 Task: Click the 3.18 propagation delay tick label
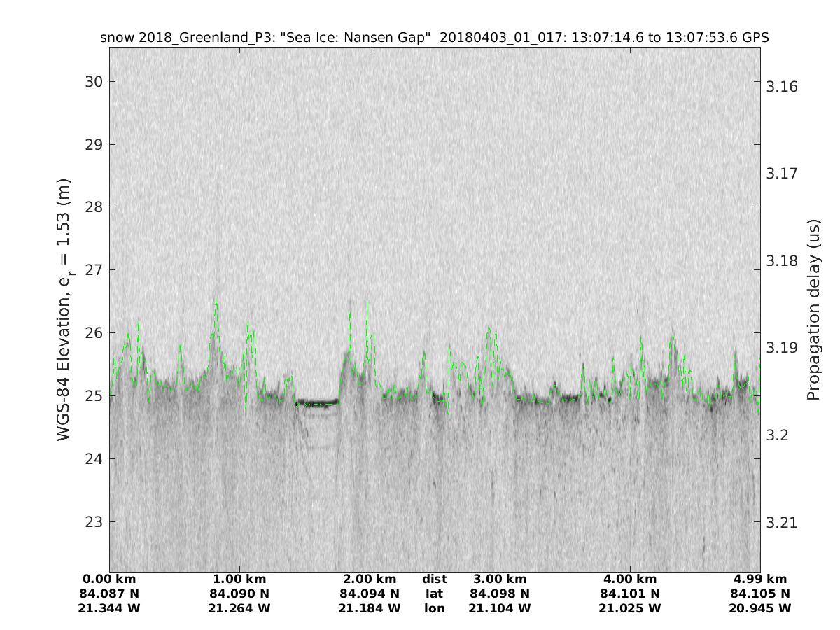click(783, 261)
